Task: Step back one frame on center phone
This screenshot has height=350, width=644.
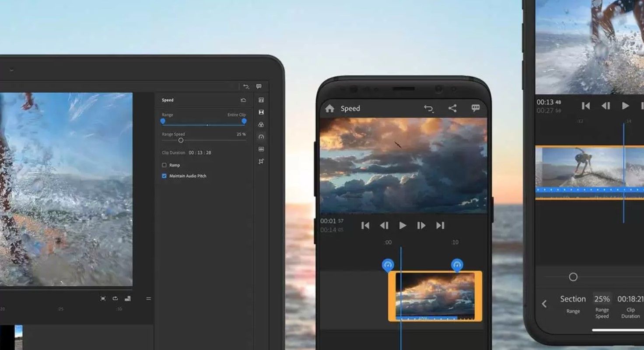Action: (x=384, y=225)
